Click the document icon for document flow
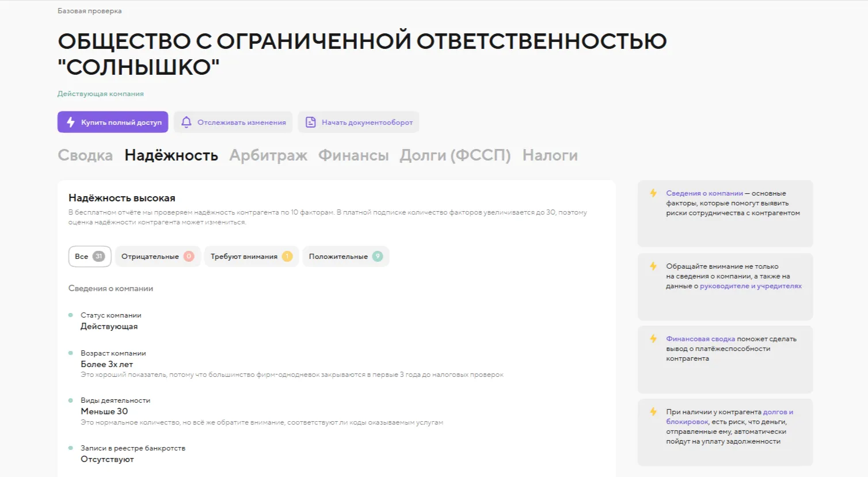The width and height of the screenshot is (868, 477). [x=310, y=122]
